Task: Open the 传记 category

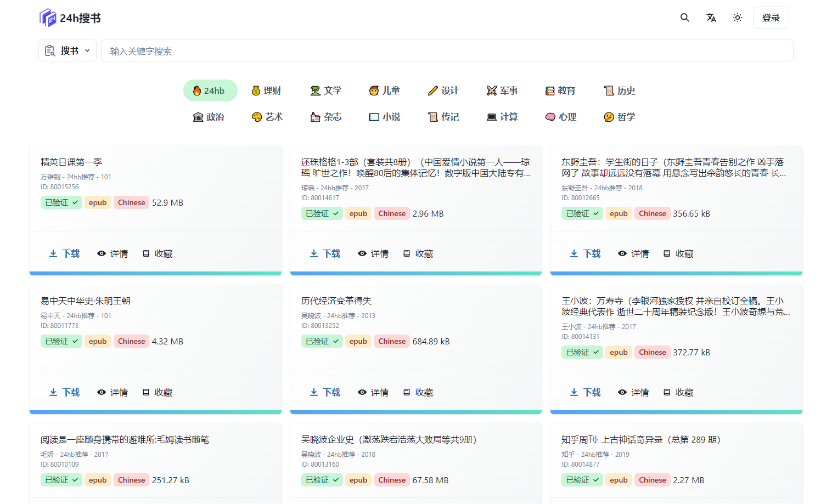Action: pos(443,117)
